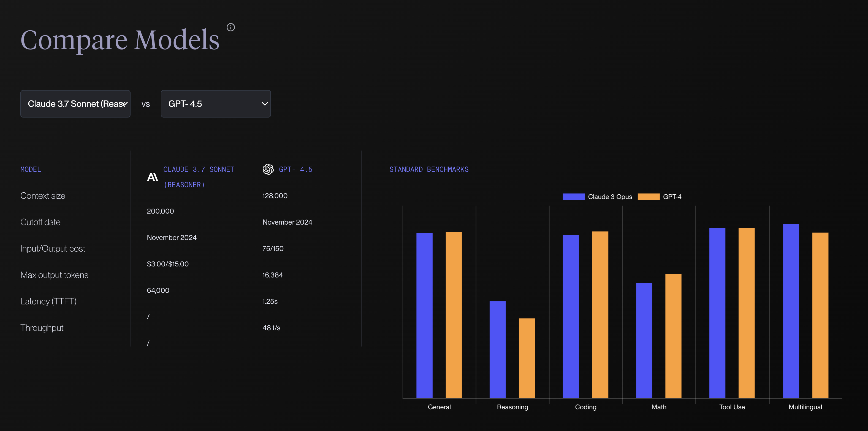Open the GPT-4.5 model dropdown
This screenshot has height=431, width=868.
[x=216, y=104]
